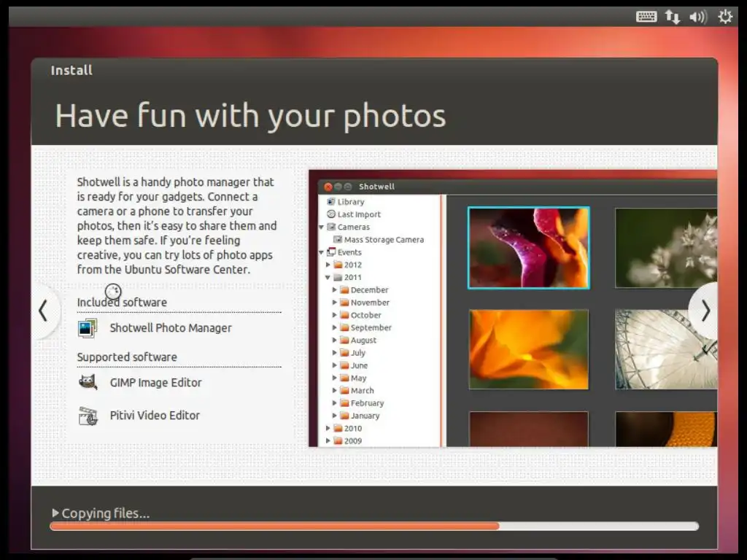747x560 pixels.
Task: Select the dark red-brown photo thumbnail
Action: pyautogui.click(x=528, y=429)
